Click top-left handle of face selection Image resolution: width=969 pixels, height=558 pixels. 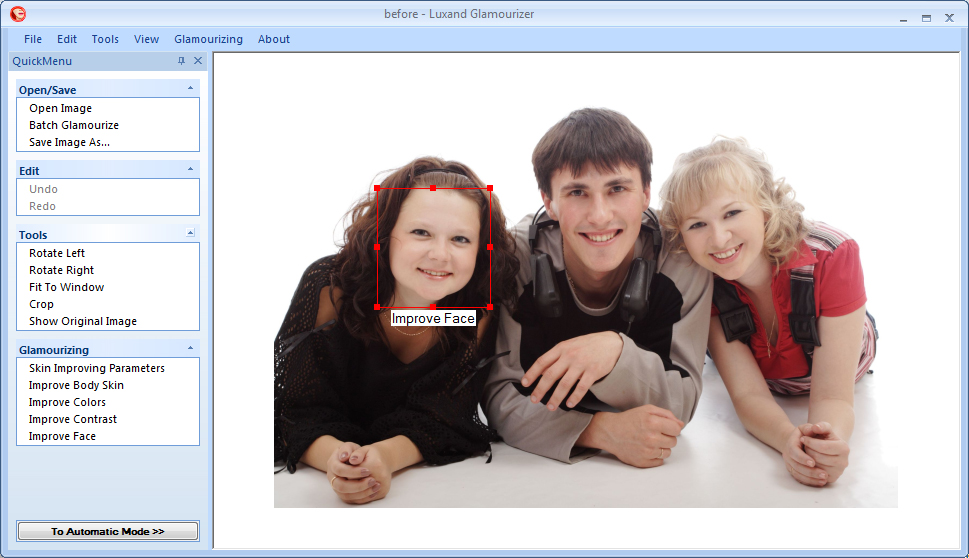377,188
